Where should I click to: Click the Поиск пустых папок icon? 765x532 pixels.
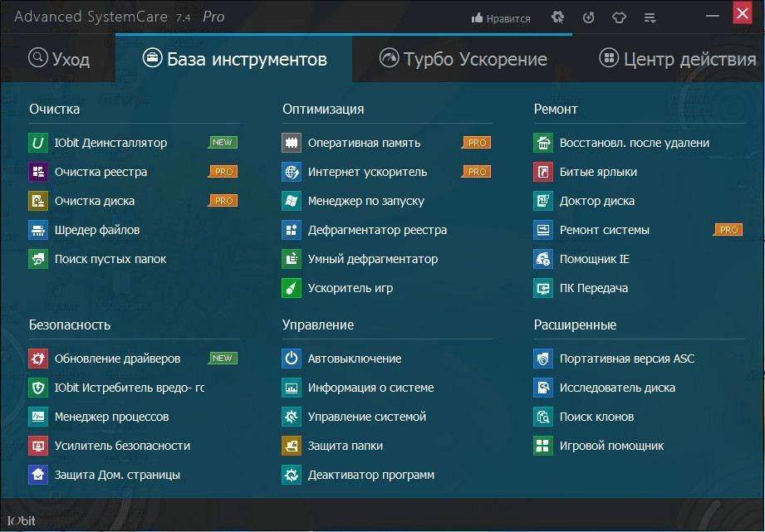click(x=38, y=259)
